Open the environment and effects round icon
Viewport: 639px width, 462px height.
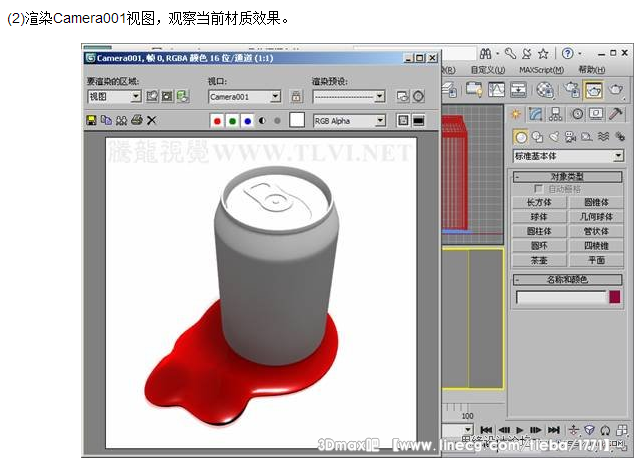(x=418, y=97)
